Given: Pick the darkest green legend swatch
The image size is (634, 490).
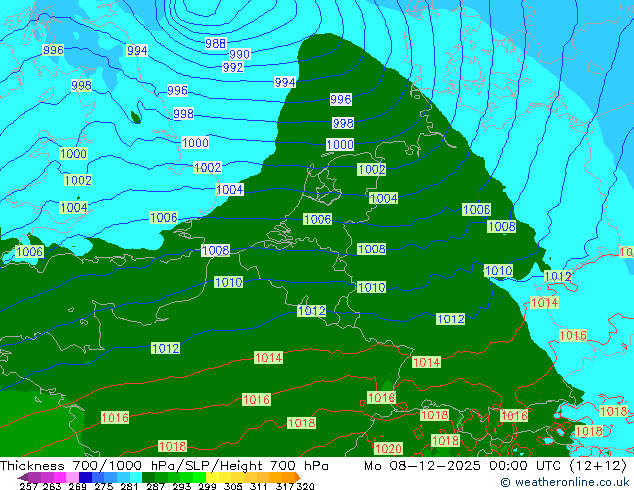Looking at the screenshot, I should (x=148, y=477).
